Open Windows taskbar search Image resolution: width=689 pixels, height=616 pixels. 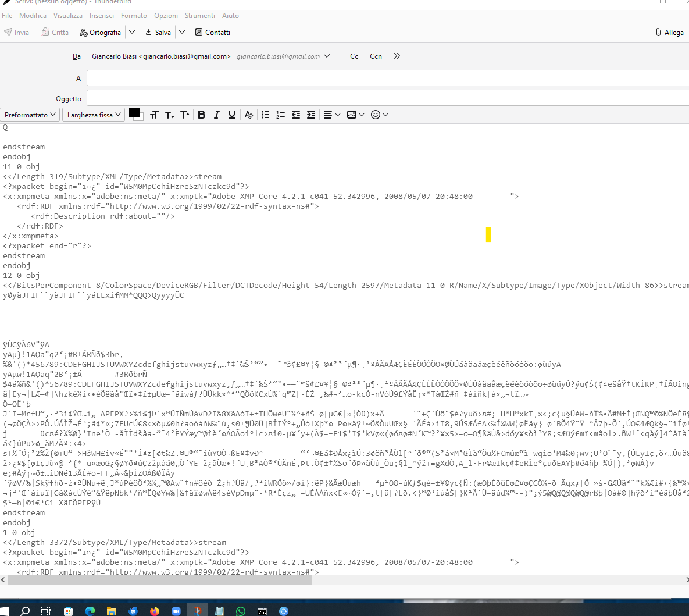(26, 611)
